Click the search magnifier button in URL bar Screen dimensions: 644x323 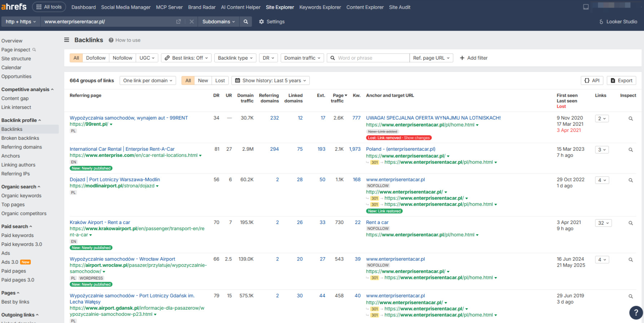click(x=246, y=22)
